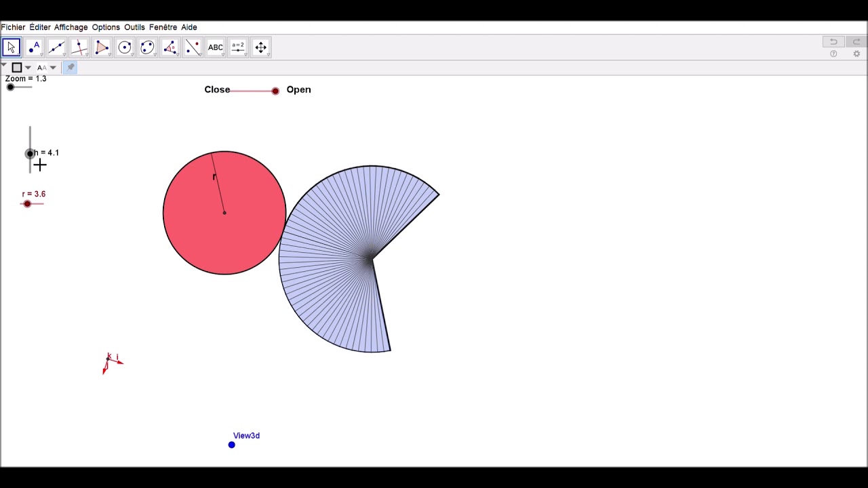Open the Options menu

pos(106,27)
